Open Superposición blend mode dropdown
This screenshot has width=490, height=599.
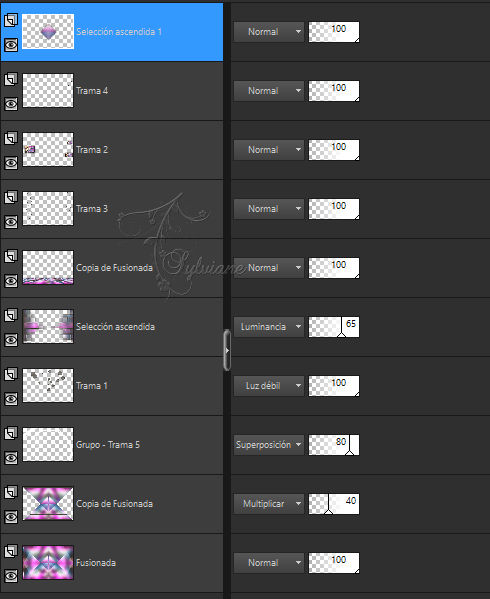click(x=268, y=445)
